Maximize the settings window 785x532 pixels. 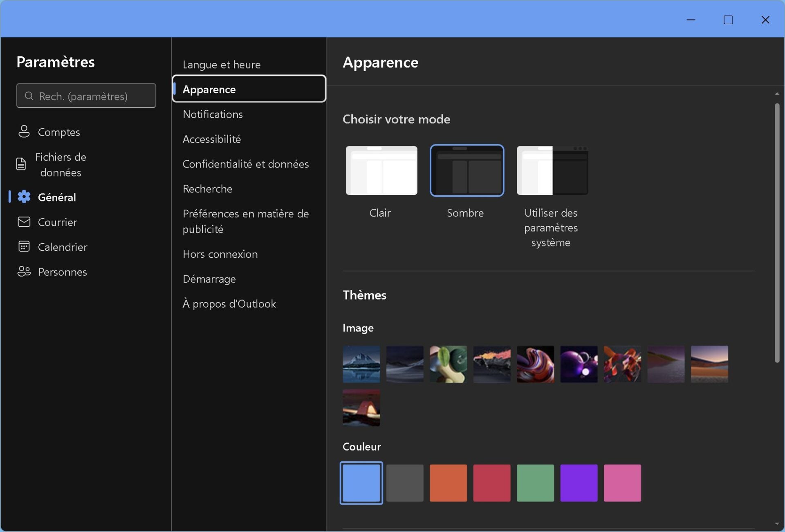[x=728, y=20]
